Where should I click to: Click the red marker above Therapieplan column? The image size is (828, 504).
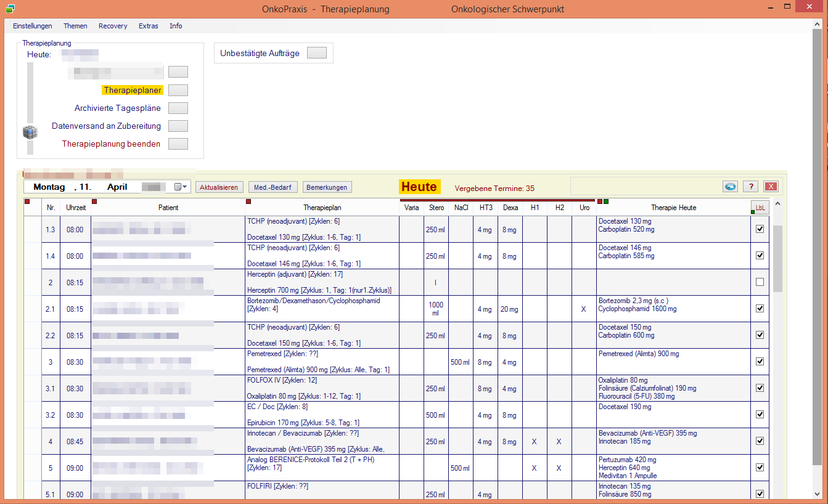click(x=248, y=201)
